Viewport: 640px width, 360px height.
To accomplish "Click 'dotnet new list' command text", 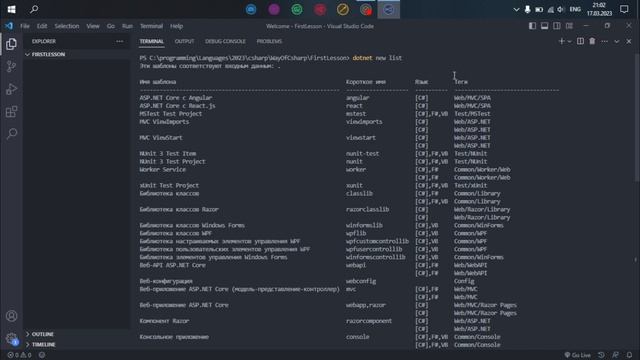I will pos(377,58).
